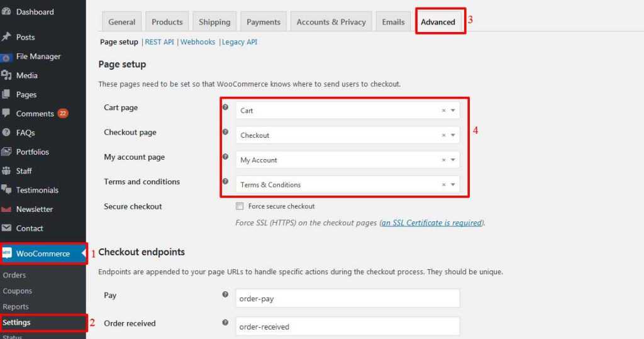644x339 pixels.
Task: Open the Page setup subsection
Action: 119,42
